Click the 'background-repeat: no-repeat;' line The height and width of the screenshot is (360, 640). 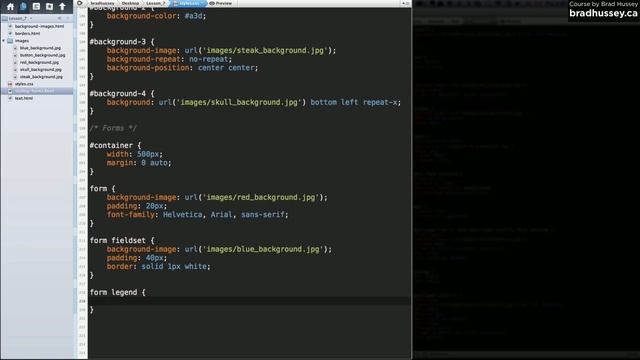tap(169, 59)
